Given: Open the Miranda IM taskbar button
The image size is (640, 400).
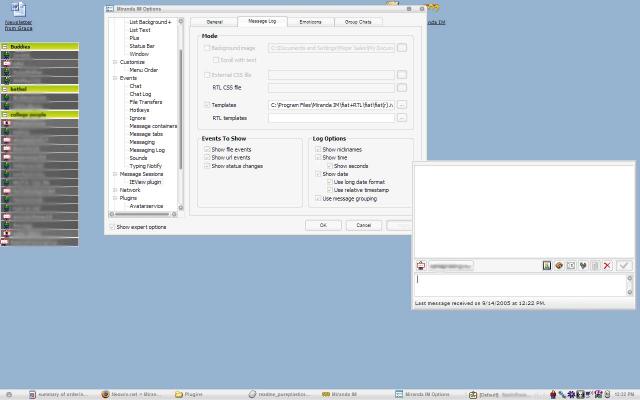Looking at the screenshot, I should click(340, 394).
